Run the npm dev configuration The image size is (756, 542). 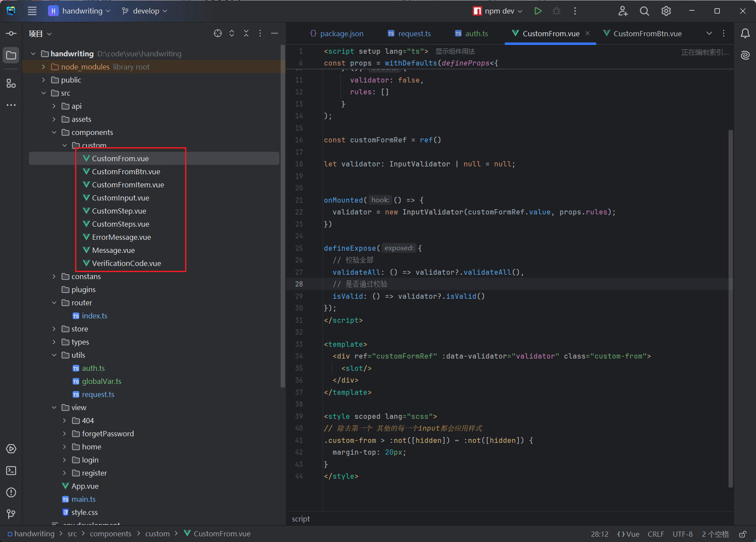click(x=538, y=11)
